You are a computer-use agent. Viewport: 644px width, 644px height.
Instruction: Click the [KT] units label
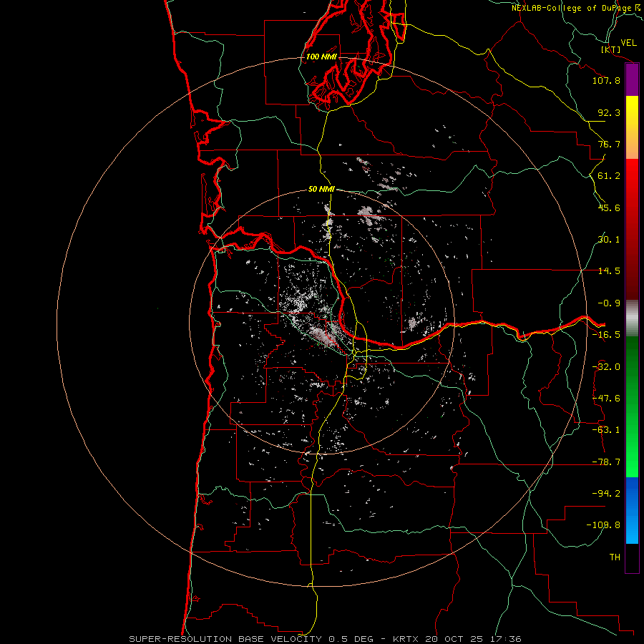click(x=611, y=49)
